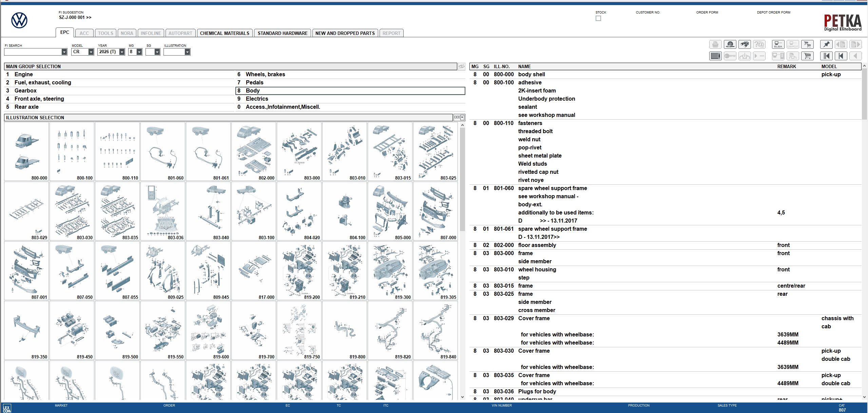Viewport: 868px width, 413px height.
Task: Open the MODEL dropdown showing CR
Action: click(90, 52)
